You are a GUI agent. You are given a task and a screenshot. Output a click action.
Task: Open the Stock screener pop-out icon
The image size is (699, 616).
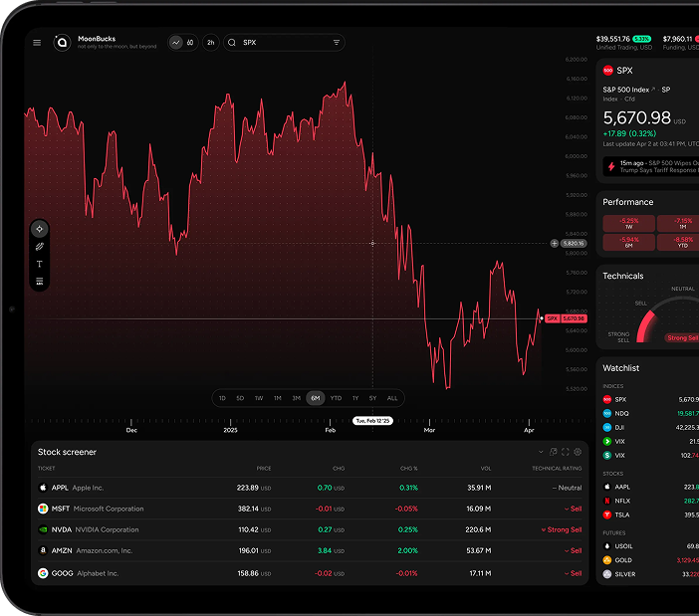tap(554, 452)
